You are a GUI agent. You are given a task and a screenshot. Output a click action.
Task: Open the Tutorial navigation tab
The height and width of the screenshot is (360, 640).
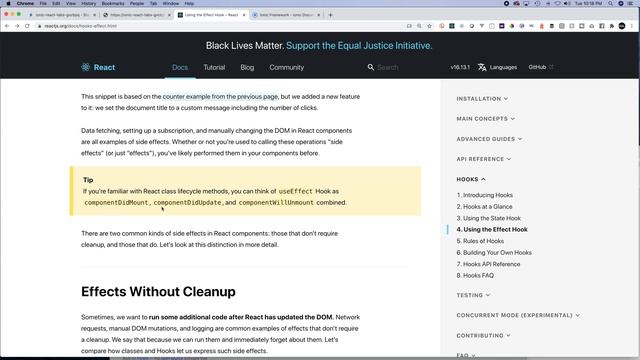(x=214, y=67)
